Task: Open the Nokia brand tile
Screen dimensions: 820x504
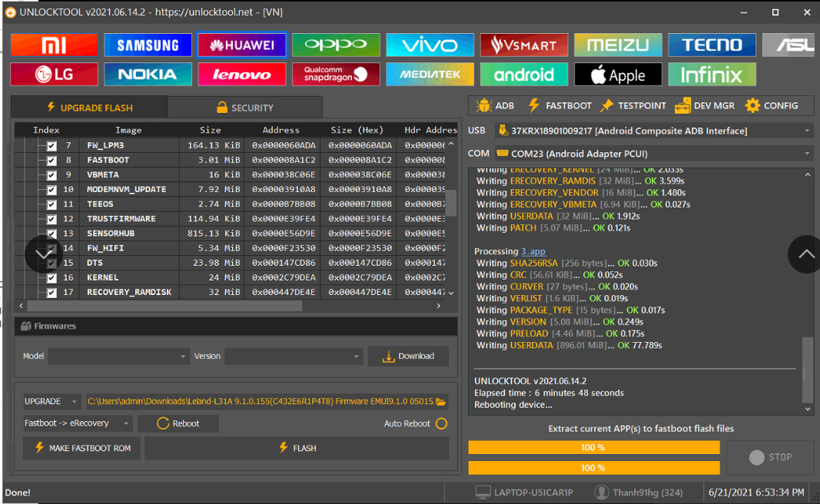Action: [148, 75]
